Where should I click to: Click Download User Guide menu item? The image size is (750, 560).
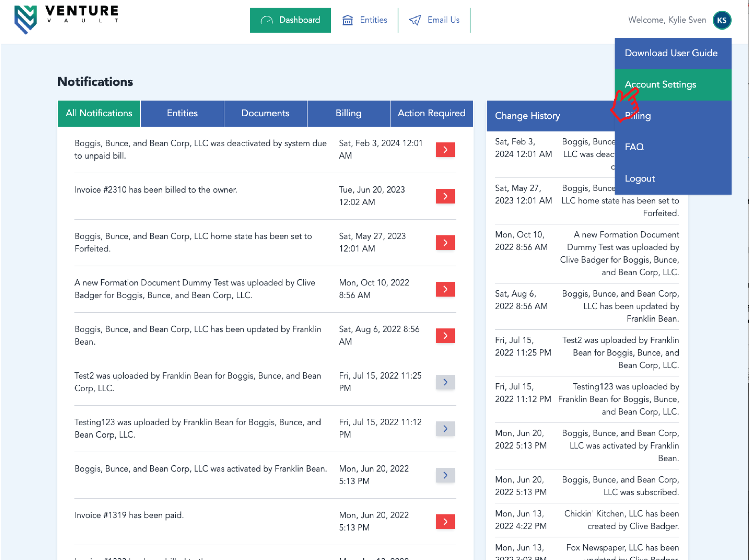(671, 53)
